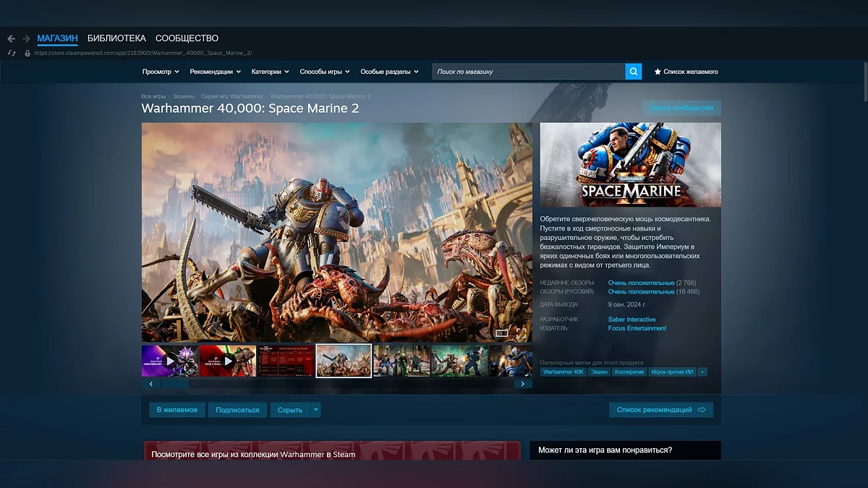868x488 pixels.
Task: Click the Warhammer 40K tag
Action: (x=563, y=372)
